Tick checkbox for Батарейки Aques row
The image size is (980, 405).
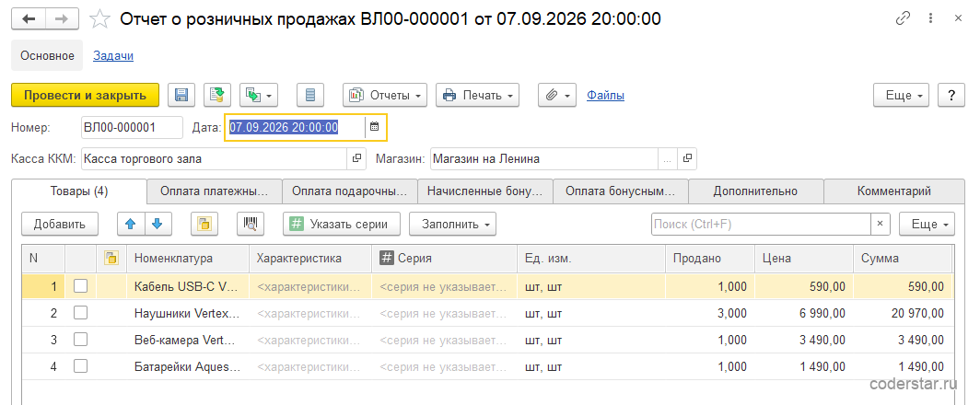coord(81,366)
